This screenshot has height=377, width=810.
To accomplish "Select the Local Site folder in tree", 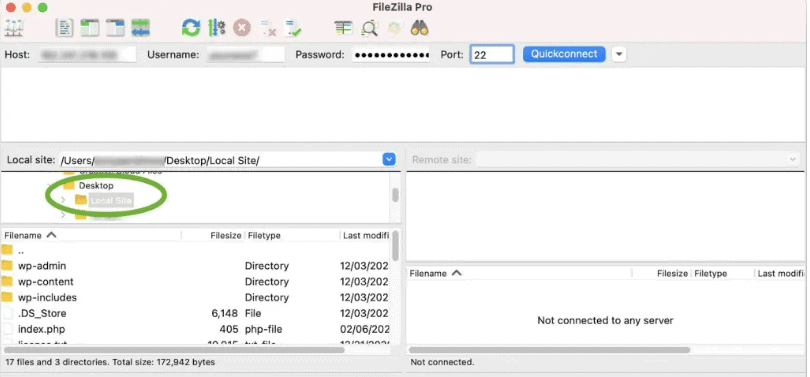I will [x=111, y=200].
